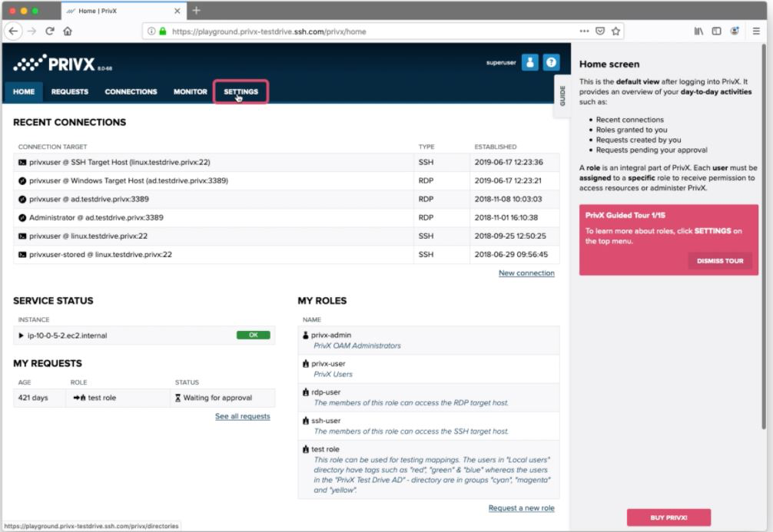Viewport: 773px width, 532px height.
Task: Click the macOS green zoom window button
Action: click(35, 11)
